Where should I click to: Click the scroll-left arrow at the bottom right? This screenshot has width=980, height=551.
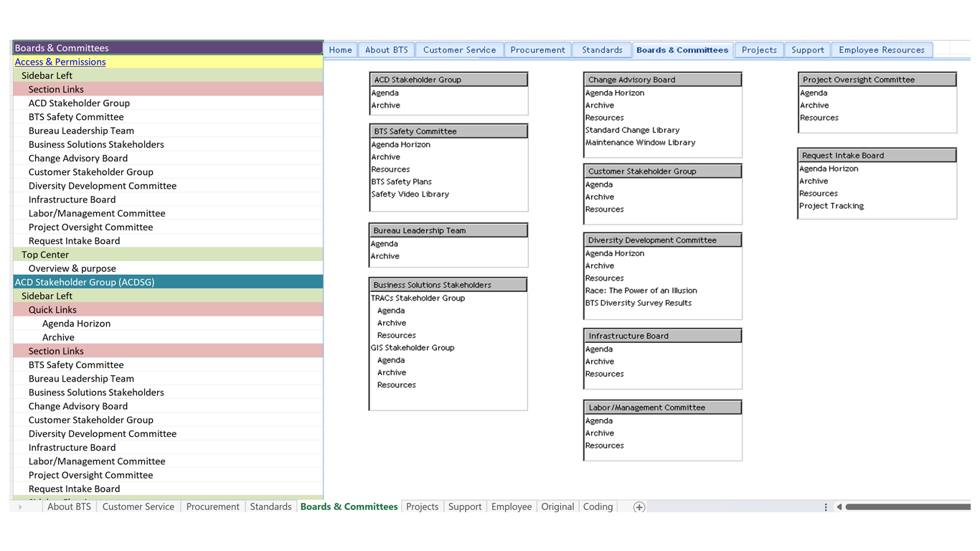click(838, 507)
